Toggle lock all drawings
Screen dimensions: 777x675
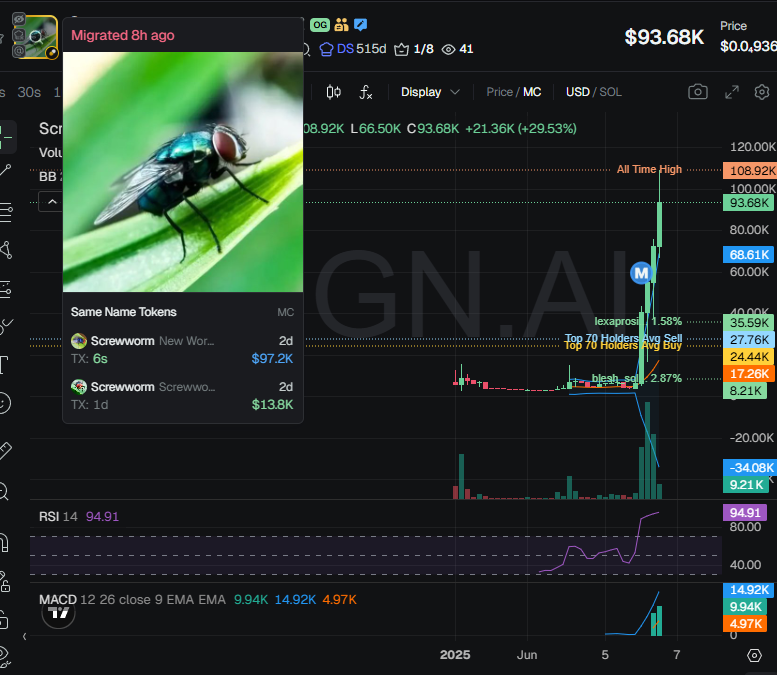click(4, 620)
